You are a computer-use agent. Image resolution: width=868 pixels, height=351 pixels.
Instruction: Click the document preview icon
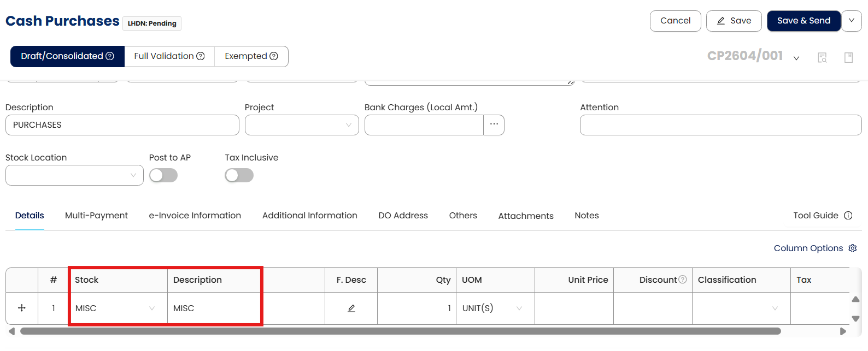[822, 57]
